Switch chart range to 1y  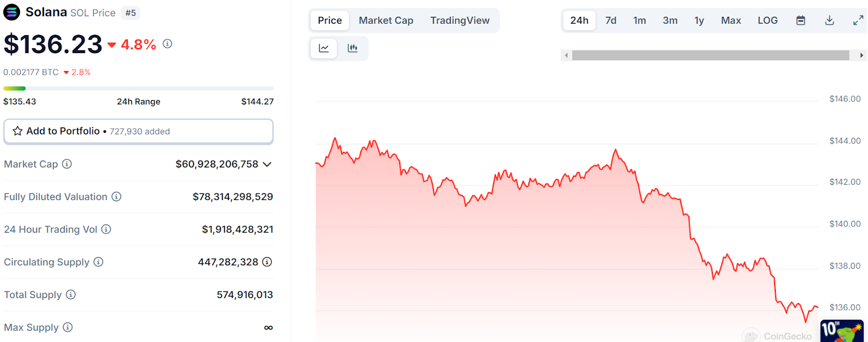(x=699, y=20)
